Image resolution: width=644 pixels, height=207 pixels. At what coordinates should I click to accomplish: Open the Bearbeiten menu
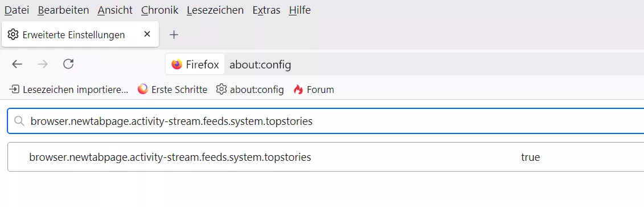click(x=63, y=10)
